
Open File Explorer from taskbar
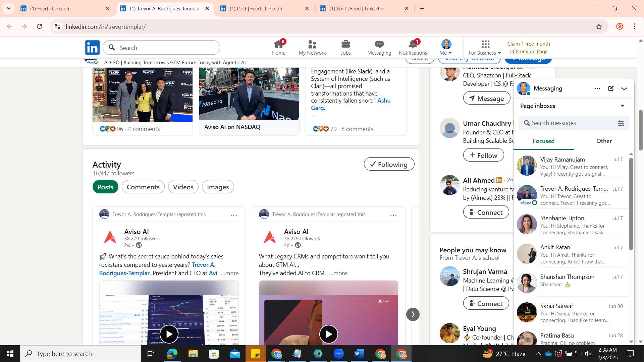tap(193, 354)
